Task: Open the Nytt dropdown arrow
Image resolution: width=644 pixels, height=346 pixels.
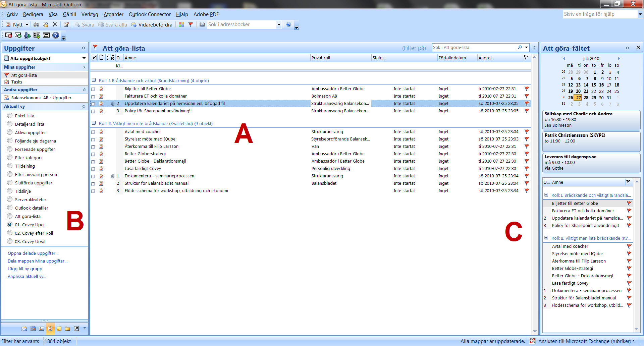Action: [27, 24]
